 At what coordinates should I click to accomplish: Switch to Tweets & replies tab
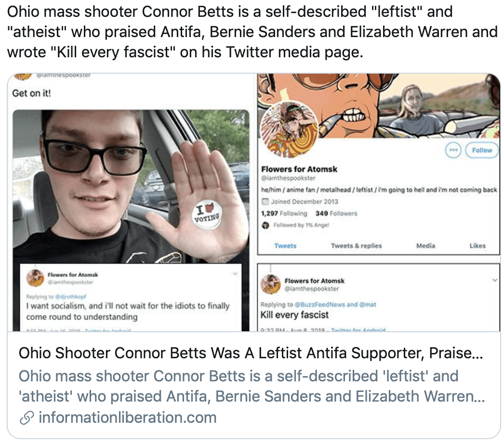pos(357,246)
